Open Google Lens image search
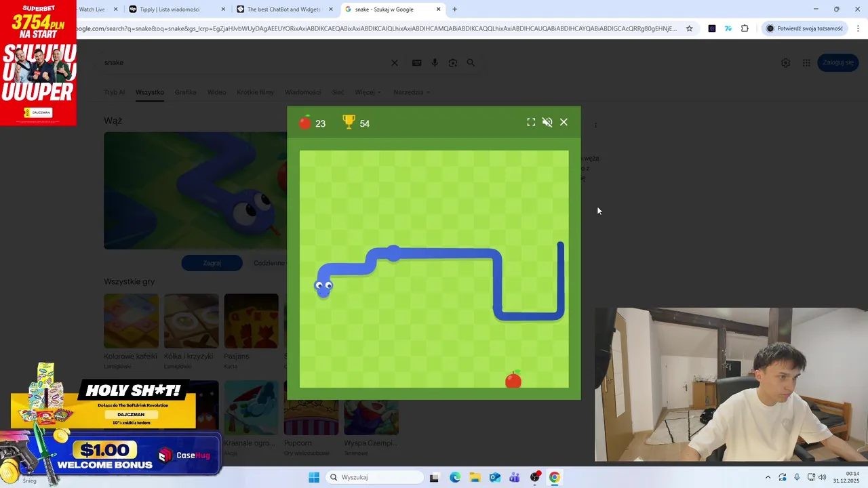This screenshot has height=488, width=868. pyautogui.click(x=452, y=62)
